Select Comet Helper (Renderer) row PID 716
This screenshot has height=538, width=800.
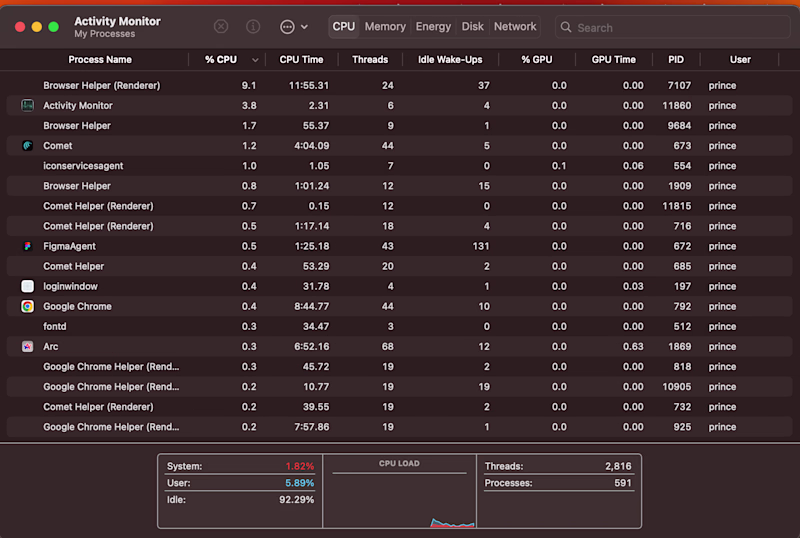click(399, 226)
